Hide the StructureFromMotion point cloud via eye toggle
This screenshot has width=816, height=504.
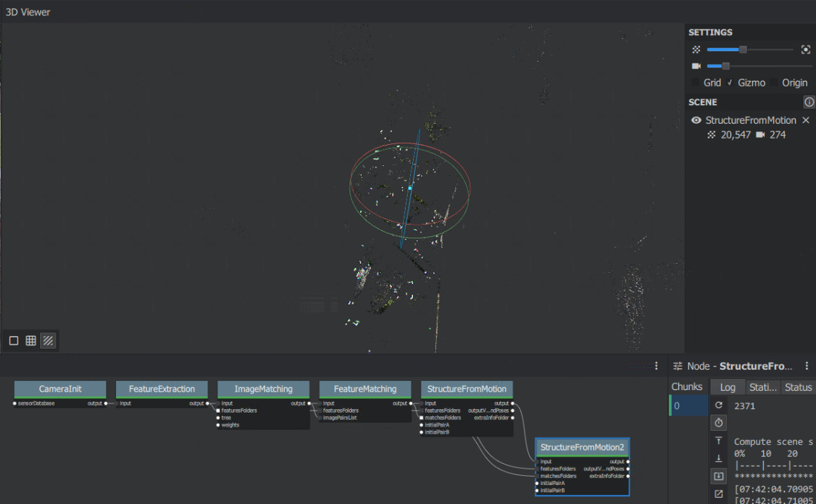pyautogui.click(x=695, y=120)
